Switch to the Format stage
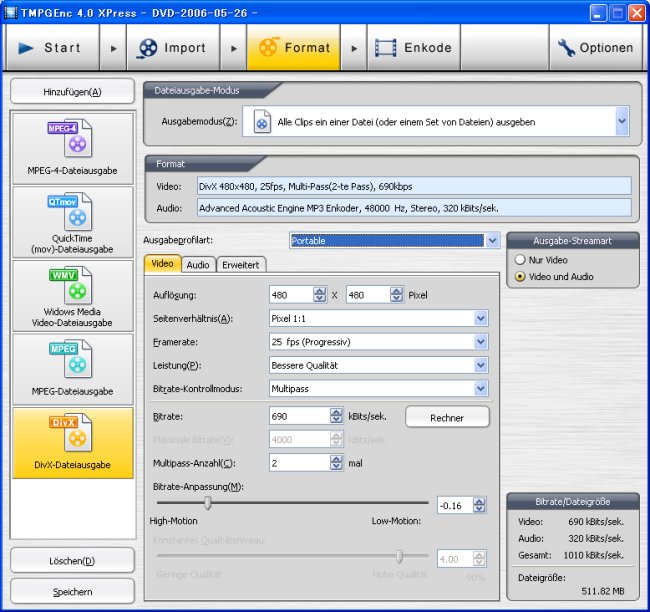 coord(293,48)
